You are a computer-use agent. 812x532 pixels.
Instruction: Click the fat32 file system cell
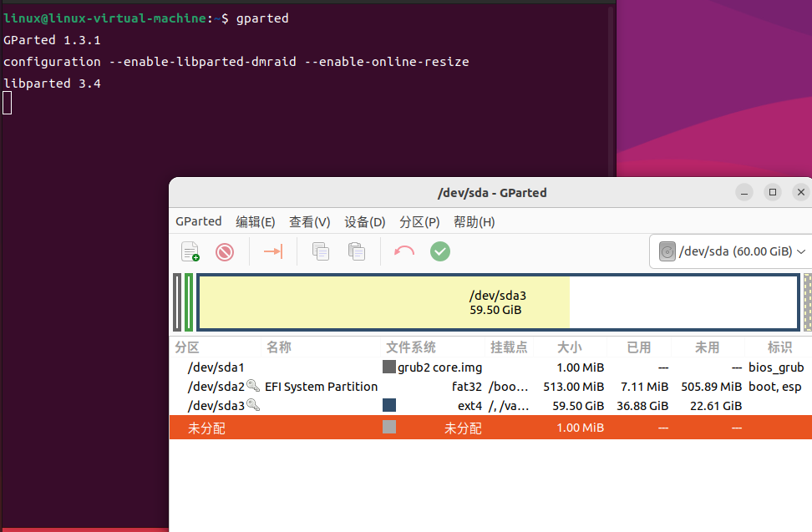[x=467, y=387]
